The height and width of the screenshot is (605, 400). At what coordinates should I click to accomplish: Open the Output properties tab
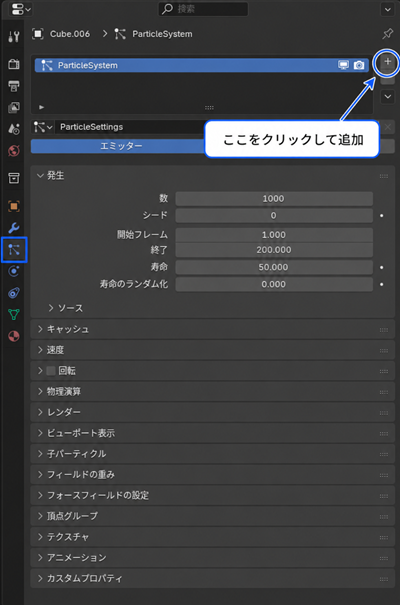14,86
